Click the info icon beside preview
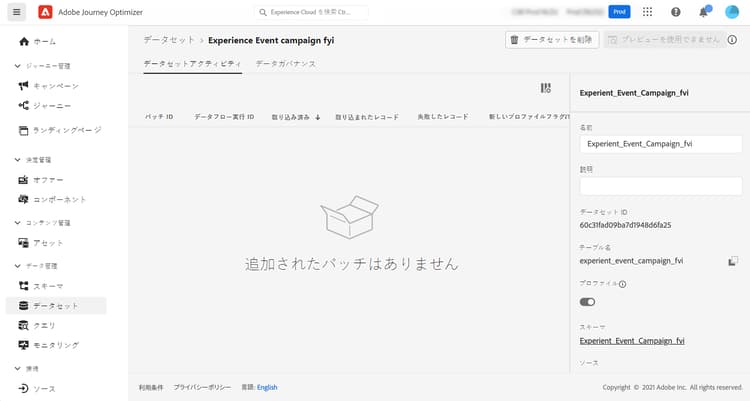750x401 pixels. pos(732,40)
